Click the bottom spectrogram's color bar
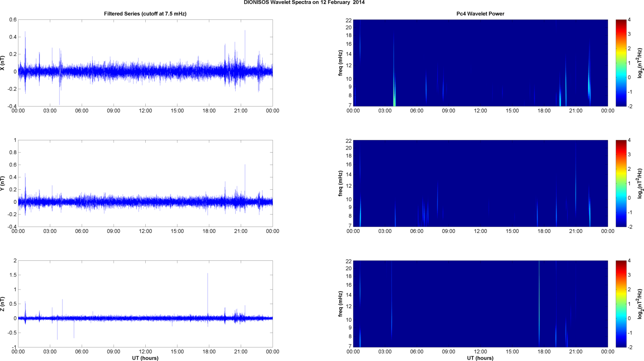The width and height of the screenshot is (644, 361). (x=621, y=304)
